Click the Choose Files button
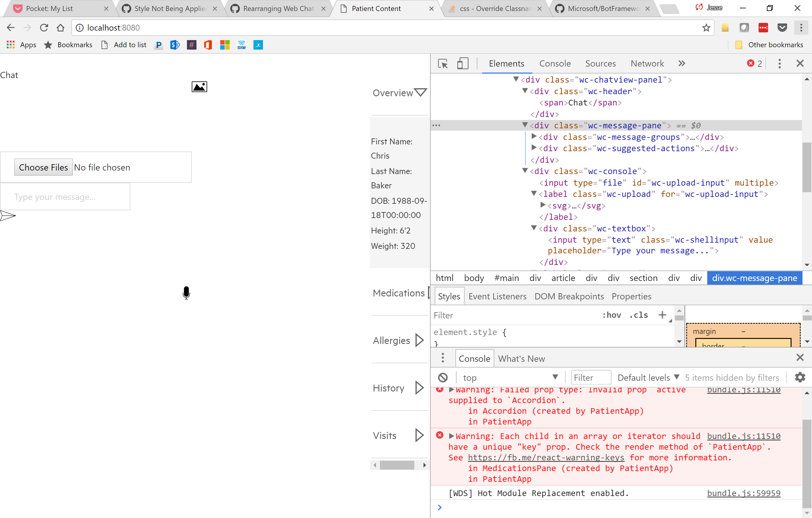Viewport: 812px width, 518px height. [43, 167]
